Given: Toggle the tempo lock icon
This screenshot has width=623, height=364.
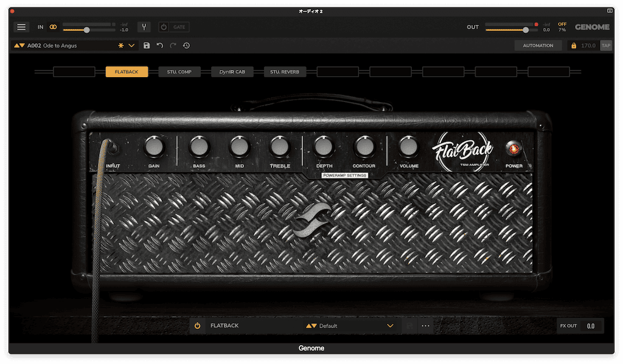Looking at the screenshot, I should click(x=574, y=46).
